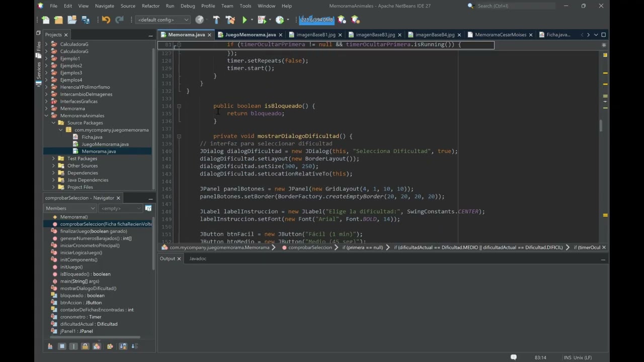This screenshot has width=644, height=362.
Task: Maximize the editor window via tab bar icon
Action: point(604,35)
